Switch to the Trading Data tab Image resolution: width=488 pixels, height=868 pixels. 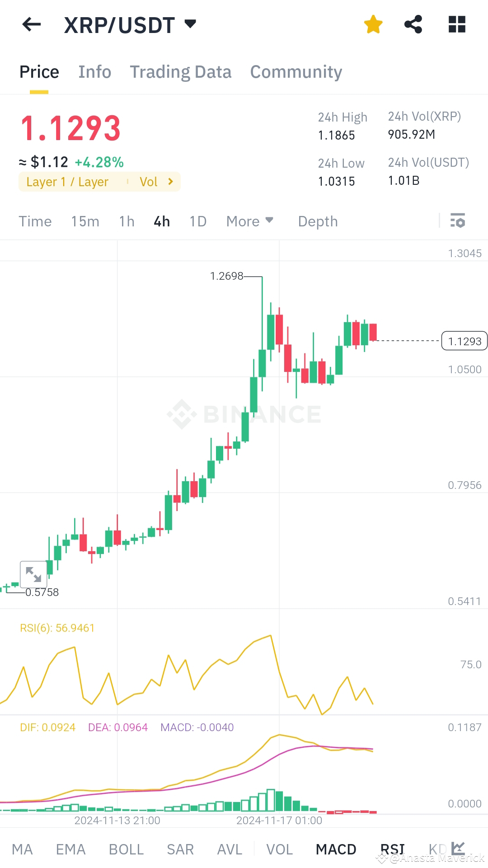tap(181, 71)
